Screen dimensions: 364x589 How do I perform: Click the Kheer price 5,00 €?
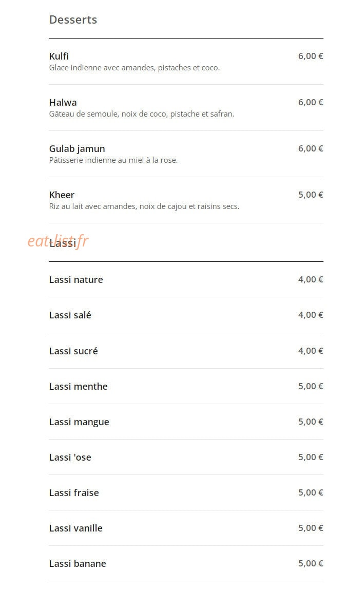tap(311, 195)
